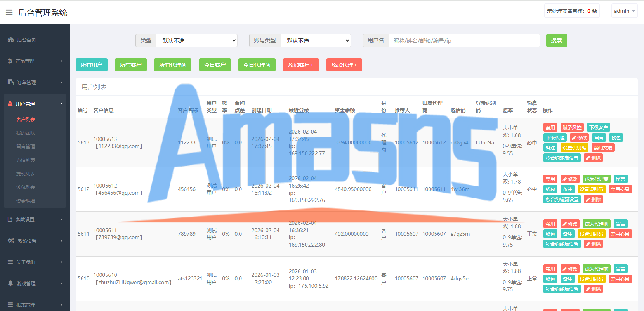
Task: Open the 账号类型 dropdown selector
Action: pos(316,40)
